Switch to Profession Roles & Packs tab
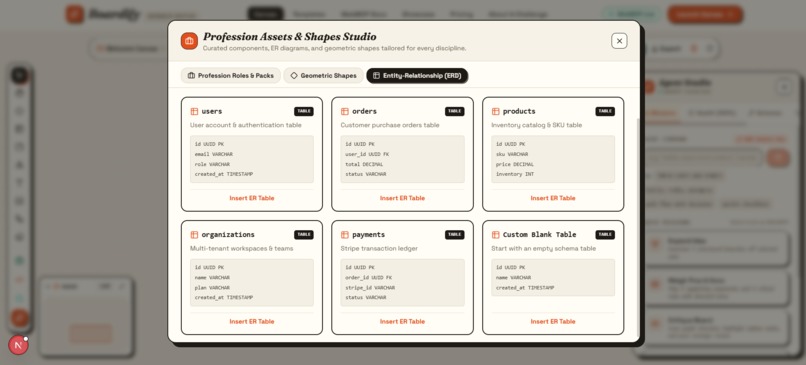This screenshot has height=365, width=806. tap(231, 76)
